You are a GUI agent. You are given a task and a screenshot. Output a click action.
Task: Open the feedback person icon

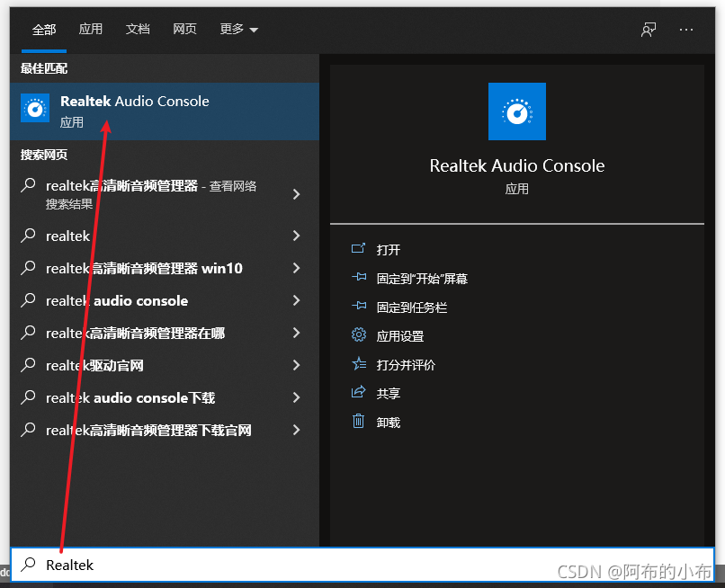649,30
